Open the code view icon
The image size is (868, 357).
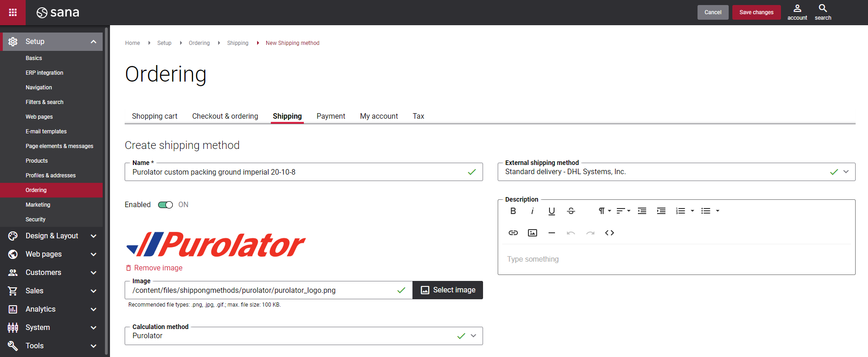pos(610,233)
